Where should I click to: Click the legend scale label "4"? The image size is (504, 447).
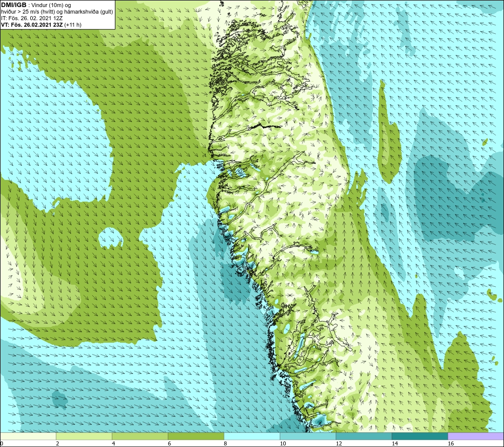(x=113, y=444)
